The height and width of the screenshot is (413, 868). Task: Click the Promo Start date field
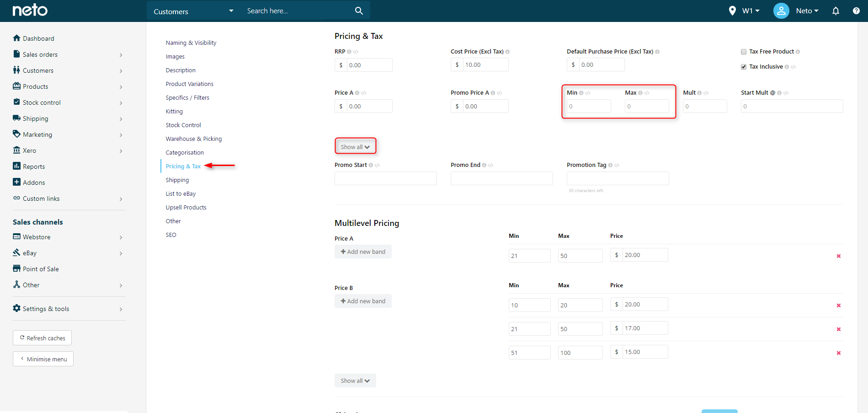click(386, 178)
